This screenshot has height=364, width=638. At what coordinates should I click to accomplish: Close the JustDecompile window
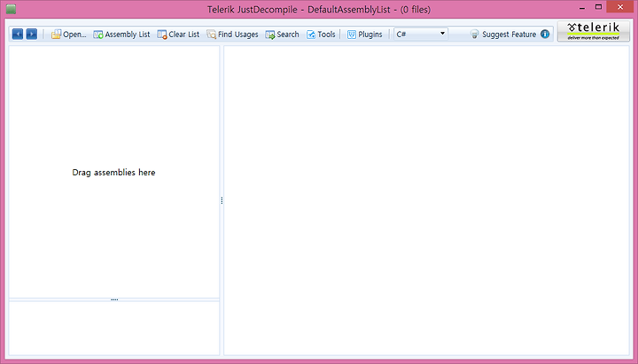620,7
